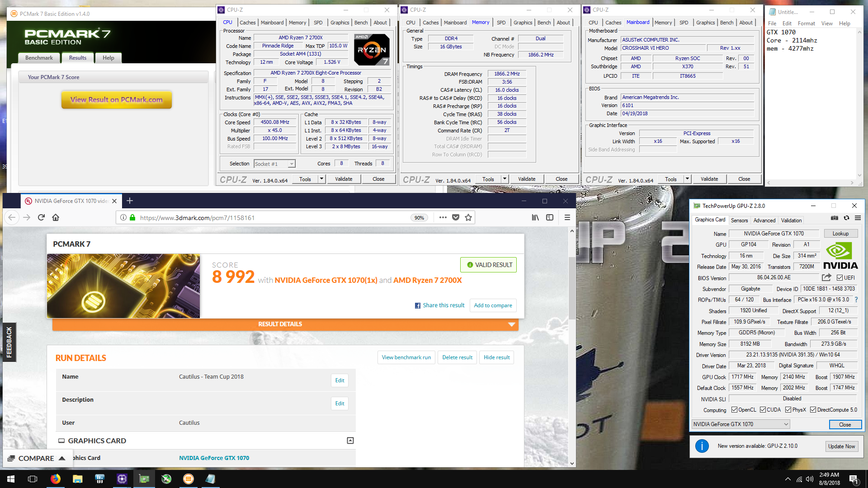Screen dimensions: 868x488
Task: Go to Firefox home page icon
Action: [x=56, y=217]
